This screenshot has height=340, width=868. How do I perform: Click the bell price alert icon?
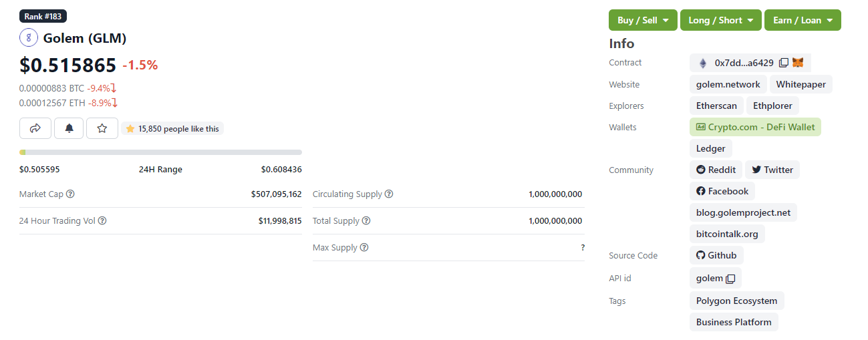click(69, 128)
